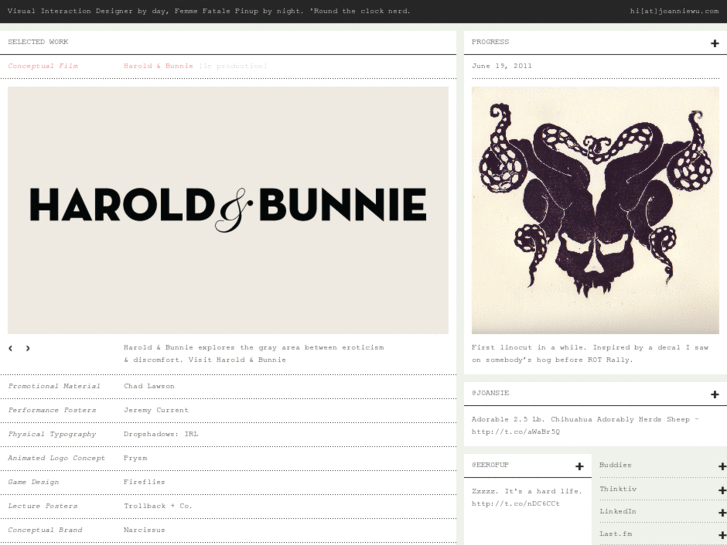Click plus icon beside @EEROPUP heading
Screen dimensions: 727x545
tap(579, 466)
